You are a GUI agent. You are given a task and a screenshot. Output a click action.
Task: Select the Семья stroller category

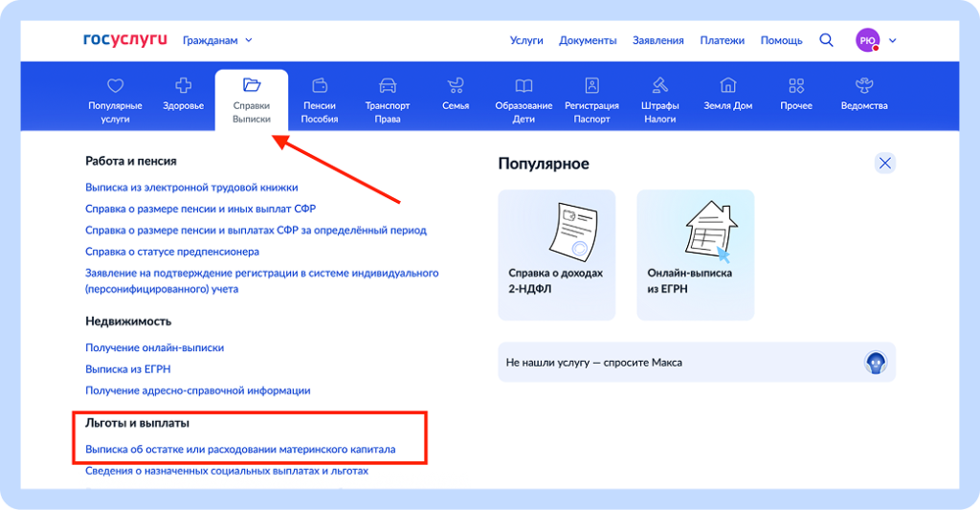click(x=456, y=94)
